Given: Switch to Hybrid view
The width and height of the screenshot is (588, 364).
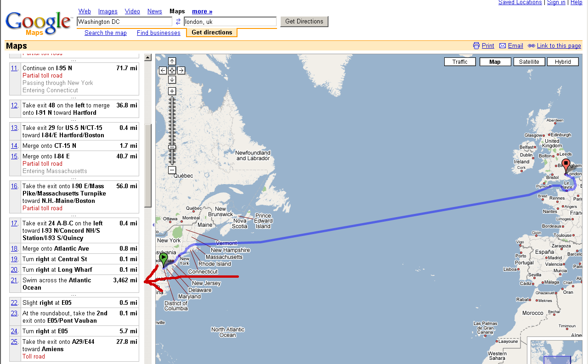Looking at the screenshot, I should pos(563,62).
